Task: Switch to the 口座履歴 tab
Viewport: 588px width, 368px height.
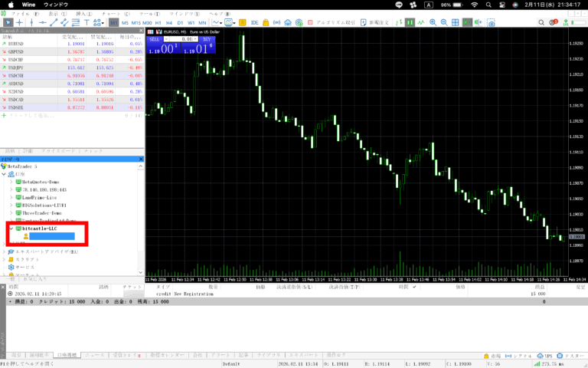Action: tap(66, 356)
